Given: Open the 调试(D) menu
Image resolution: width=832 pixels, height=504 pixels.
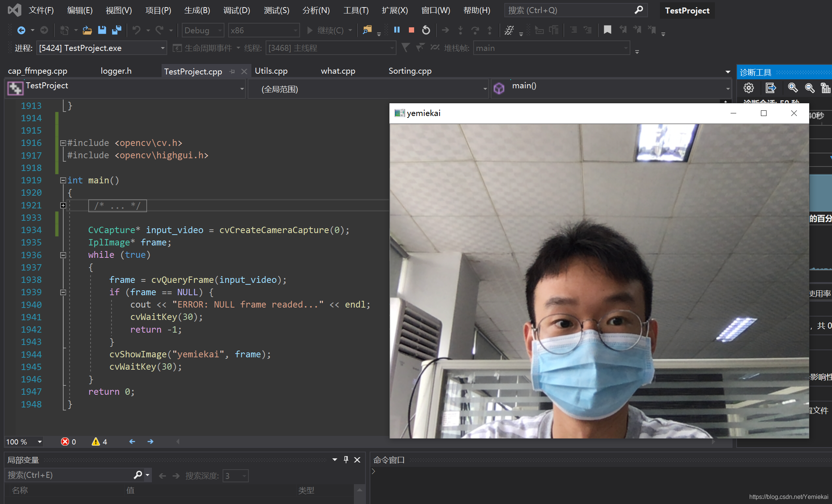Looking at the screenshot, I should tap(236, 10).
